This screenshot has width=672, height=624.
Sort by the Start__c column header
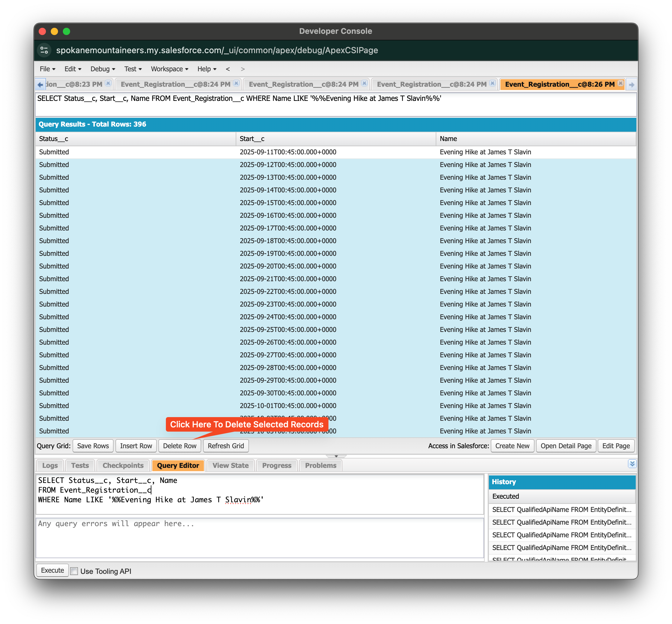click(x=335, y=139)
